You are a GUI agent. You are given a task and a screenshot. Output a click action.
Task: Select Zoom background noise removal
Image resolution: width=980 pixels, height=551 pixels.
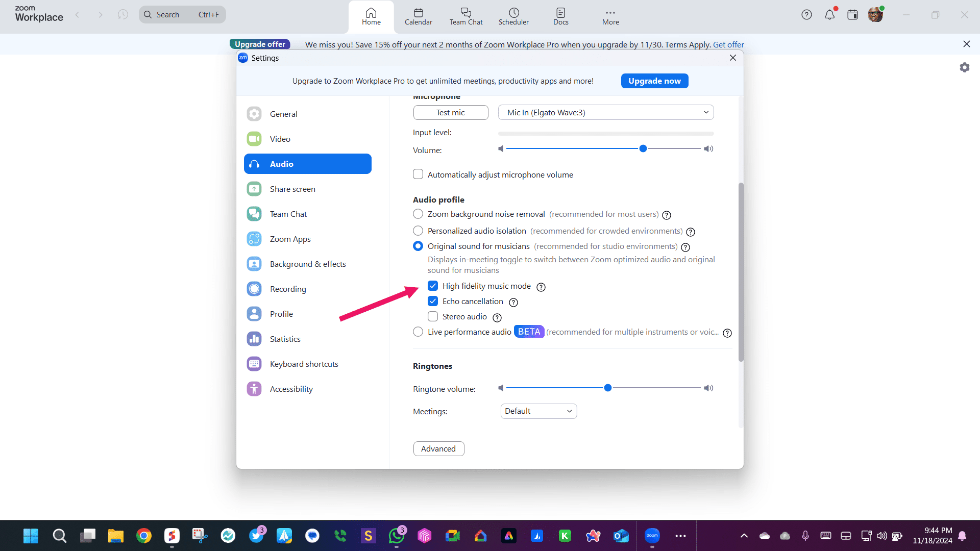point(418,214)
